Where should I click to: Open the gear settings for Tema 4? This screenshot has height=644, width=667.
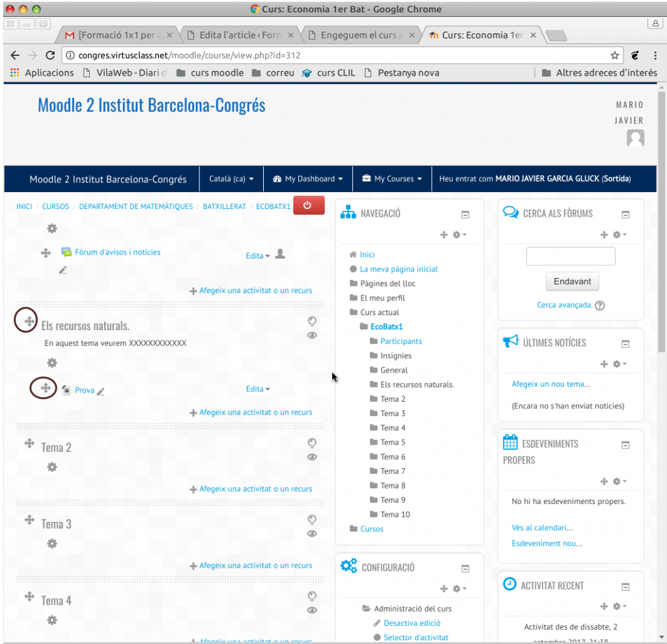tap(52, 620)
